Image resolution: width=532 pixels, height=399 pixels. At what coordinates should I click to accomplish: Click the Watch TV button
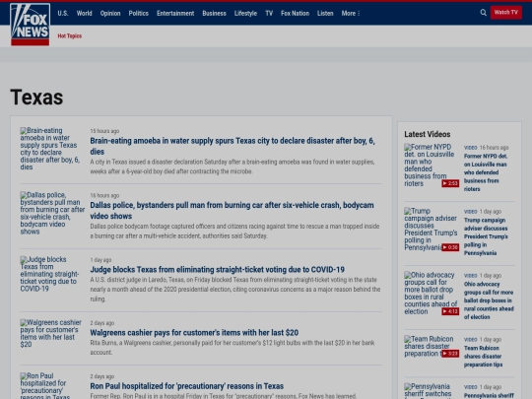click(x=505, y=13)
